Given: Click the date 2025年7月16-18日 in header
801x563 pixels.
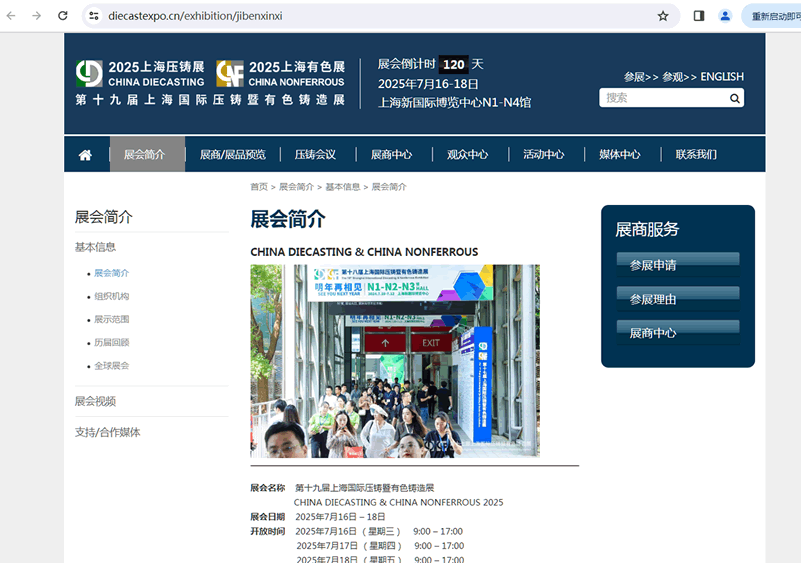Looking at the screenshot, I should click(428, 84).
